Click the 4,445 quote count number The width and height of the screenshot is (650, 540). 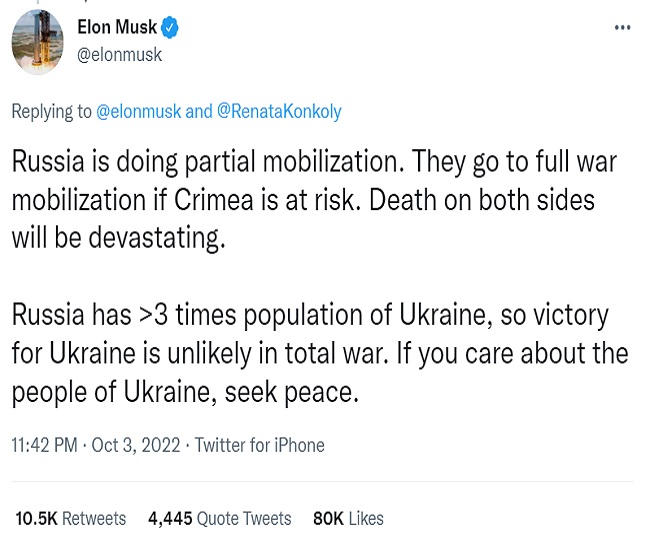click(x=170, y=518)
